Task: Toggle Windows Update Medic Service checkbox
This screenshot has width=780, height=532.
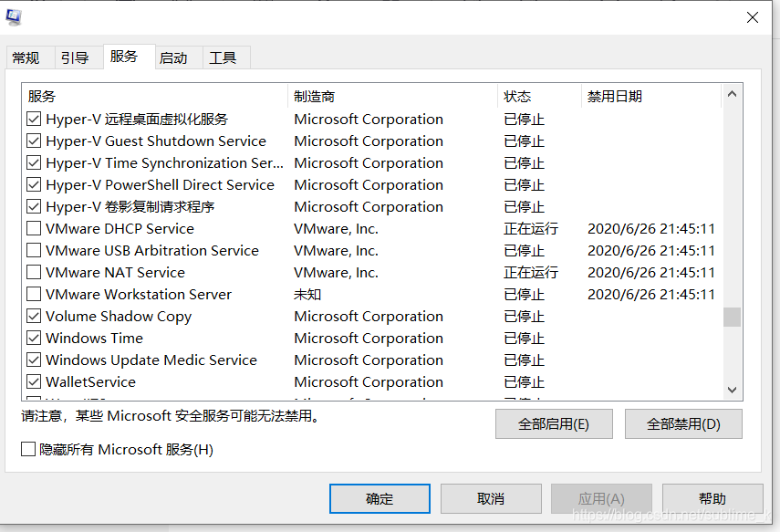Action: 34,360
